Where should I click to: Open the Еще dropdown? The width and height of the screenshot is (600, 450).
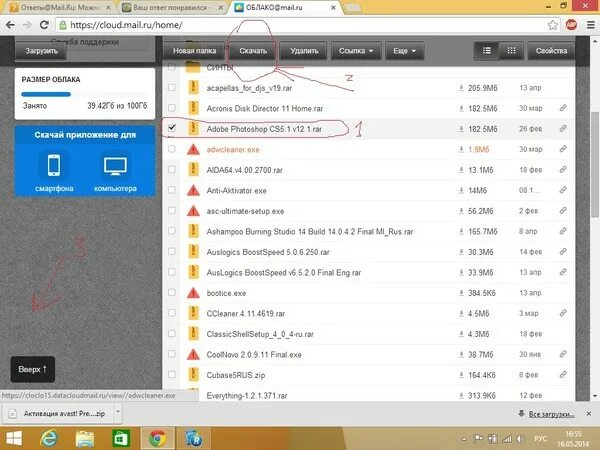click(405, 51)
